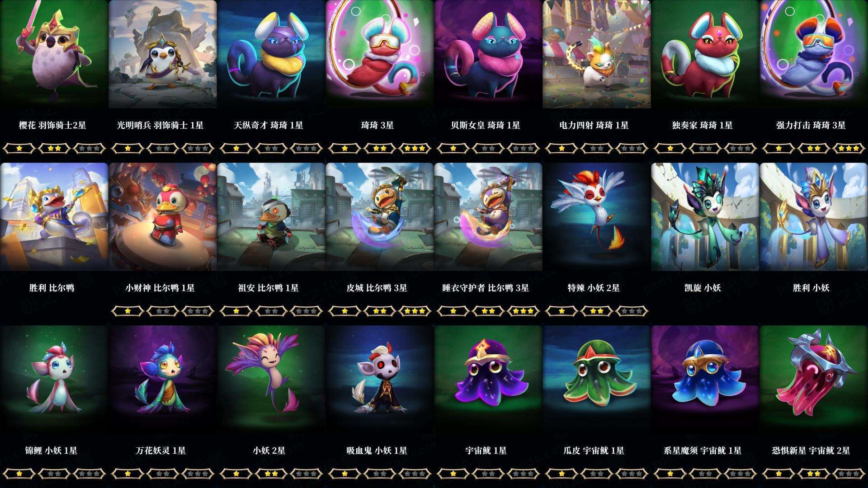Open the 特辣 小妖 card image

click(597, 217)
